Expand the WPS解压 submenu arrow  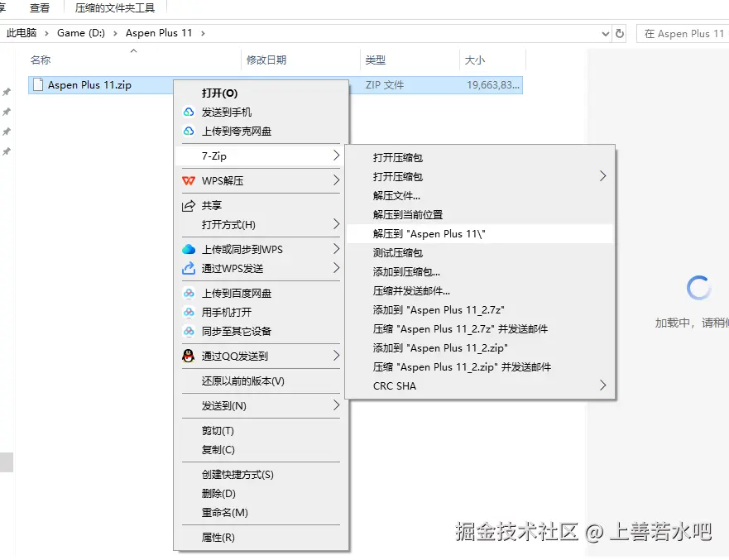point(337,180)
